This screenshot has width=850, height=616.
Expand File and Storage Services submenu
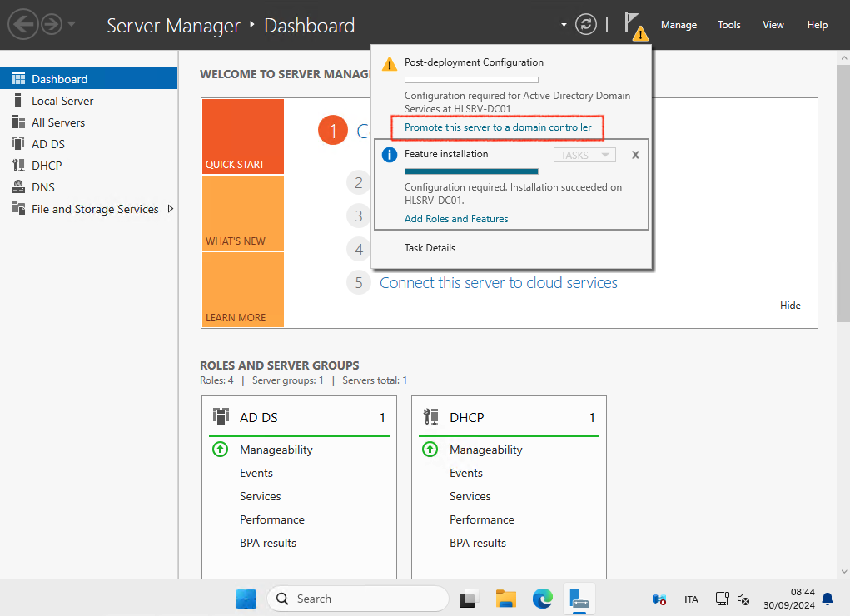[x=171, y=209]
